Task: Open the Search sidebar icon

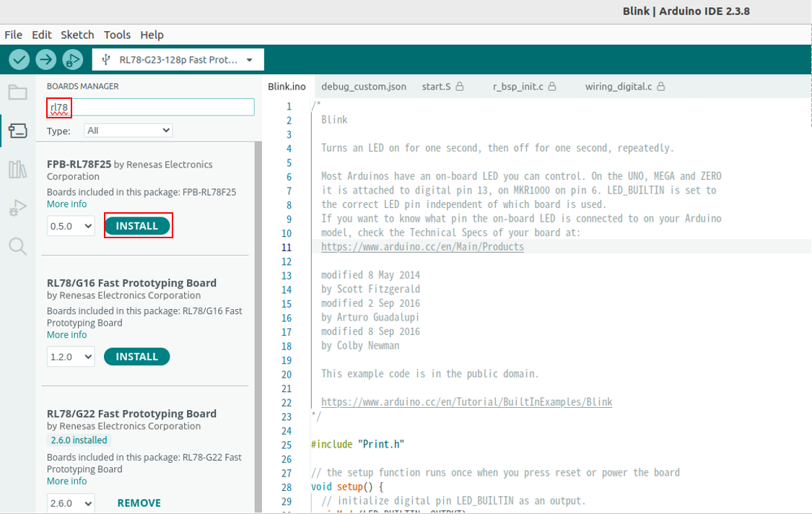Action: [18, 246]
